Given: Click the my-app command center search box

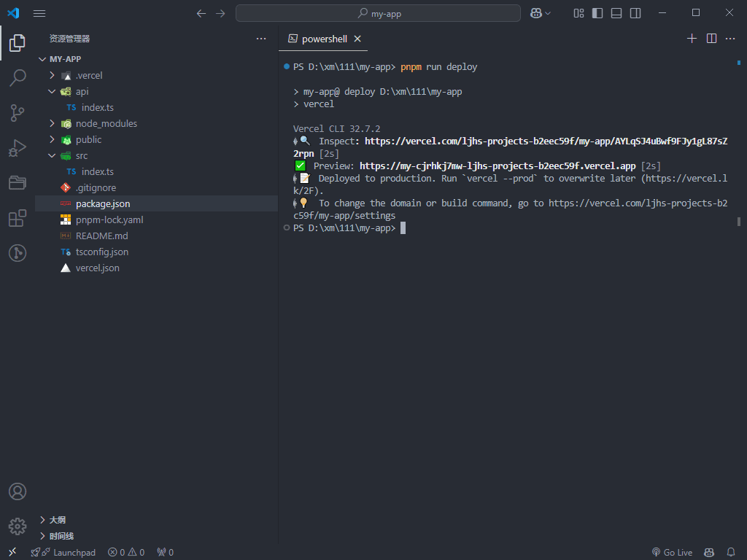Looking at the screenshot, I should tap(379, 13).
